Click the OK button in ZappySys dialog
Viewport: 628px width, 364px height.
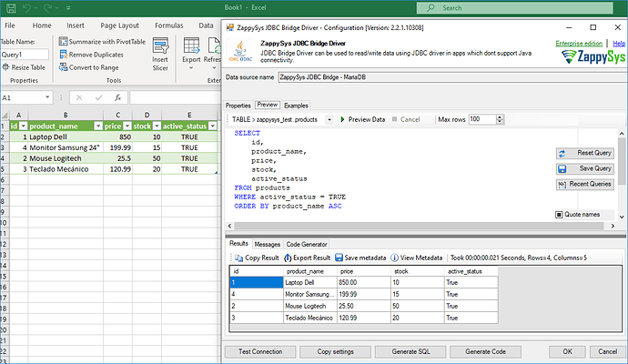coord(567,351)
